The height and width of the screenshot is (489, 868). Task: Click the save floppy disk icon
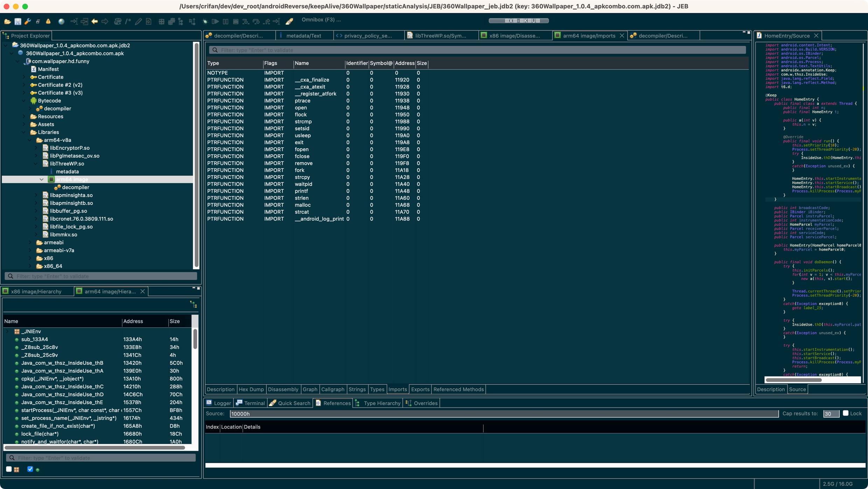coord(17,22)
